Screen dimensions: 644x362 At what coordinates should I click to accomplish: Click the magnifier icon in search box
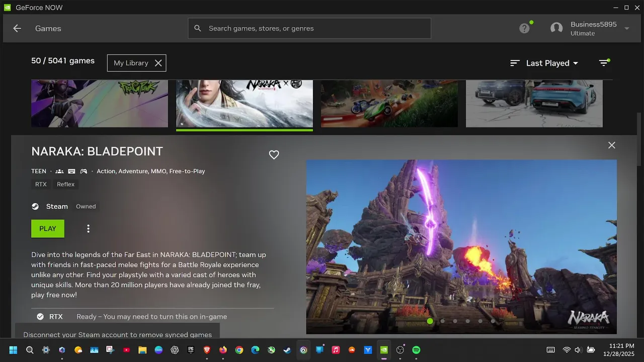[198, 28]
